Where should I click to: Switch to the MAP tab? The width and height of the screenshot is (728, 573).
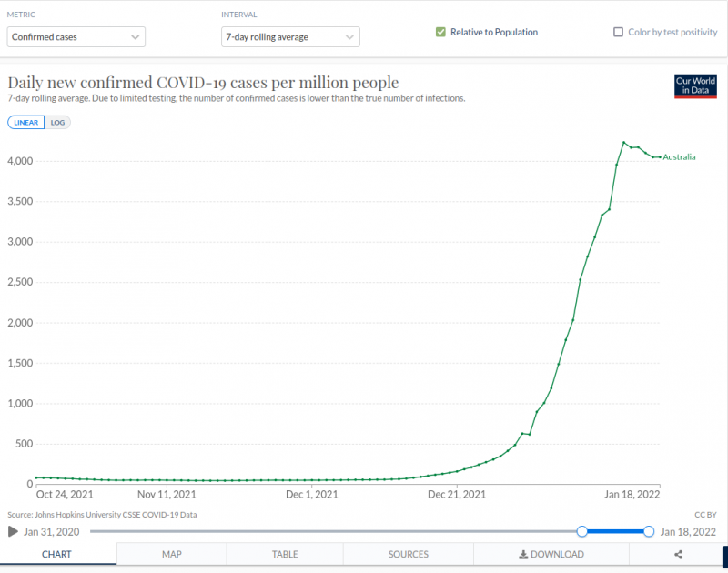tap(172, 554)
